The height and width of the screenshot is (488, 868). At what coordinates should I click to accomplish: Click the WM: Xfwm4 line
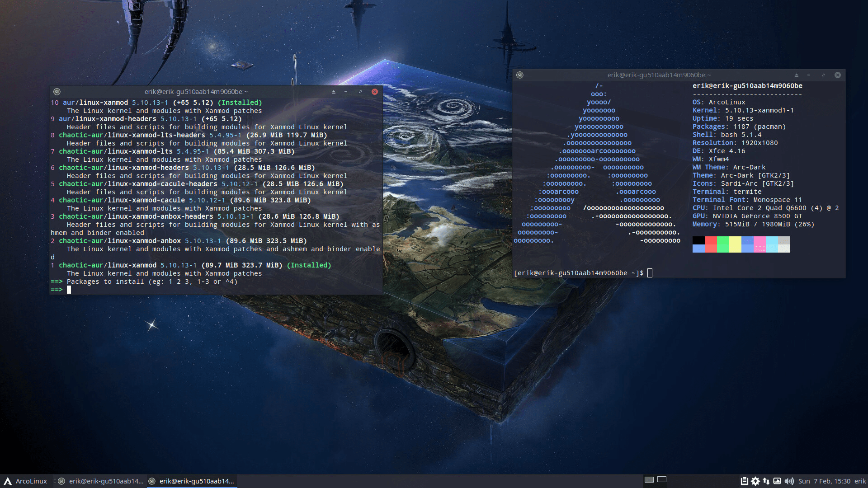pyautogui.click(x=711, y=159)
